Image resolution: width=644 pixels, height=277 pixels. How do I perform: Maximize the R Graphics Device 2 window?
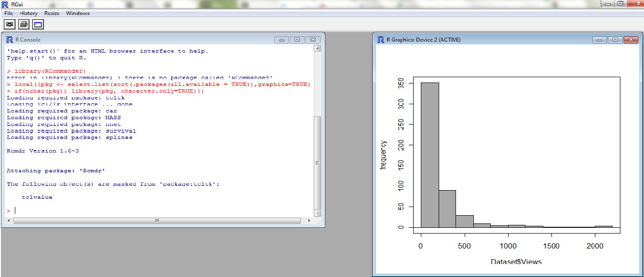(615, 40)
